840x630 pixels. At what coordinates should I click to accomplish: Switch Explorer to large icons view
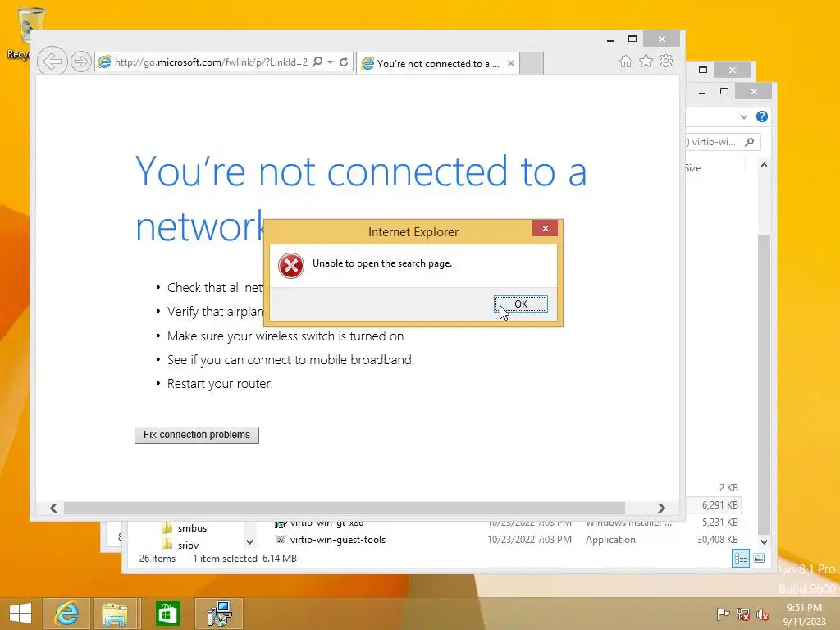(759, 559)
